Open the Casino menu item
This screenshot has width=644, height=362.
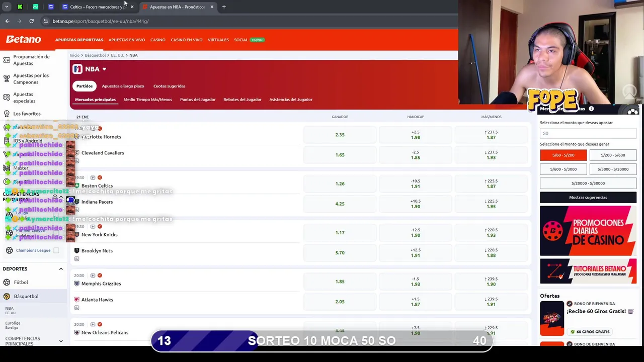click(x=157, y=40)
